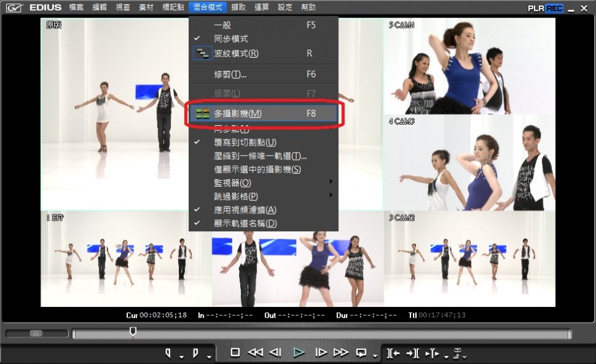
Task: Click the Set Out point icon
Action: point(196,353)
